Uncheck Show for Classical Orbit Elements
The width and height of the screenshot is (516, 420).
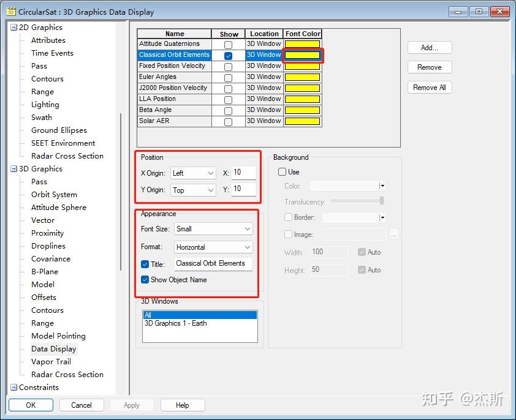(x=228, y=56)
